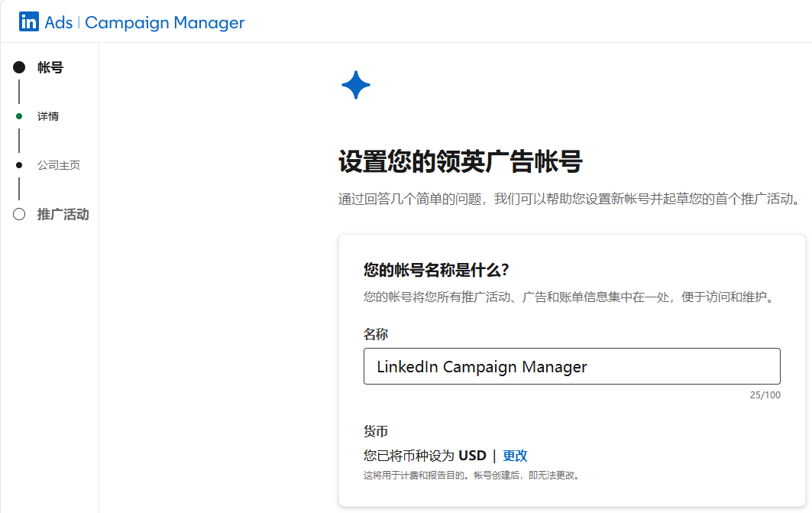Click the small black dot beside 公司主页

pyautogui.click(x=19, y=165)
